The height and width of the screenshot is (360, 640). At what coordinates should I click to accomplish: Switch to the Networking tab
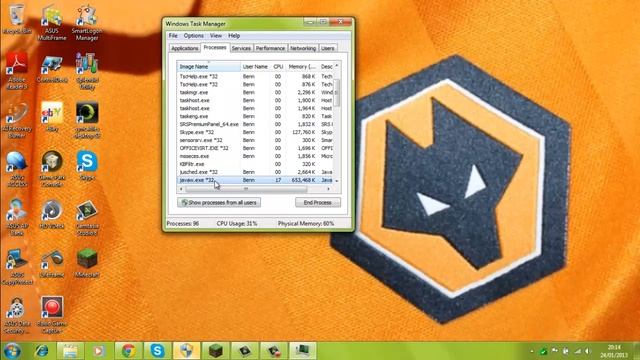[303, 48]
